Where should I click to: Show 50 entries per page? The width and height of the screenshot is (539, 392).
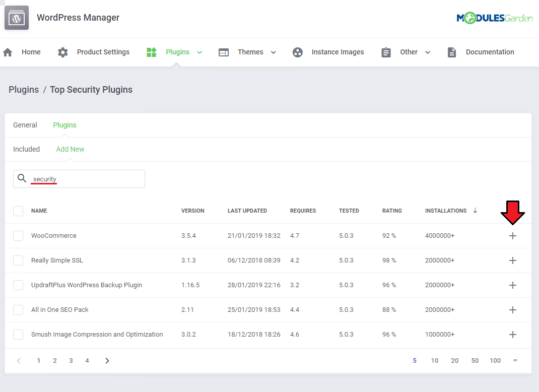pos(475,361)
